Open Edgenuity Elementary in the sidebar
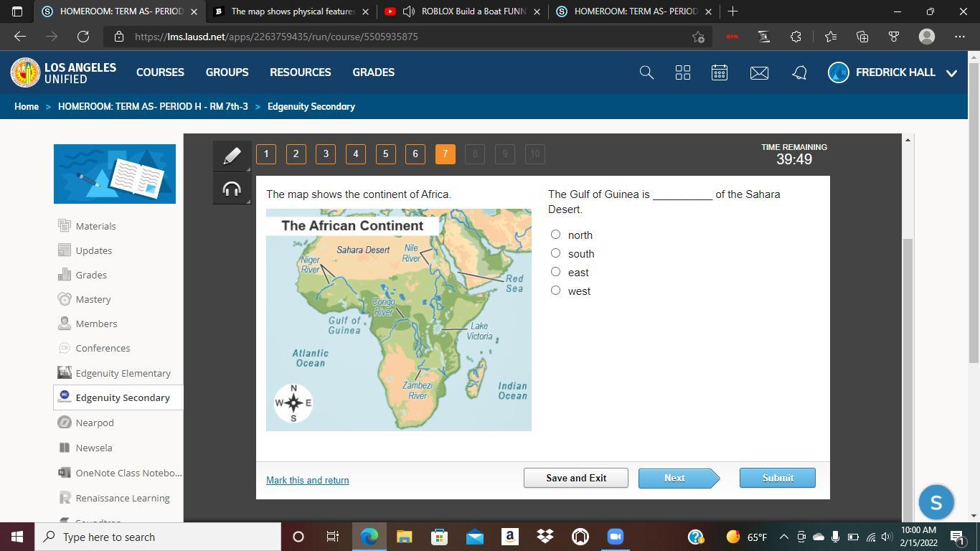 point(123,373)
